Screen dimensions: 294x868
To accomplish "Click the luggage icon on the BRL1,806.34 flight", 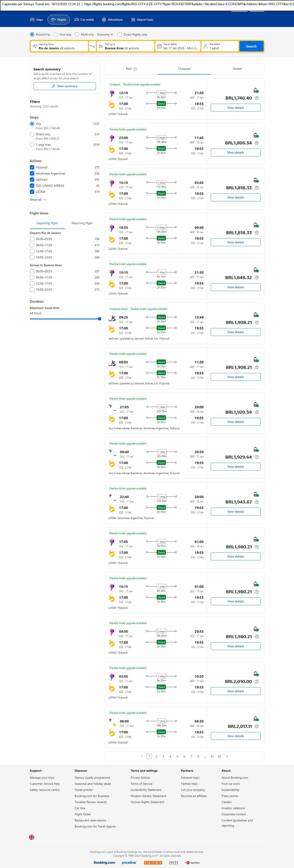I will tap(256, 136).
